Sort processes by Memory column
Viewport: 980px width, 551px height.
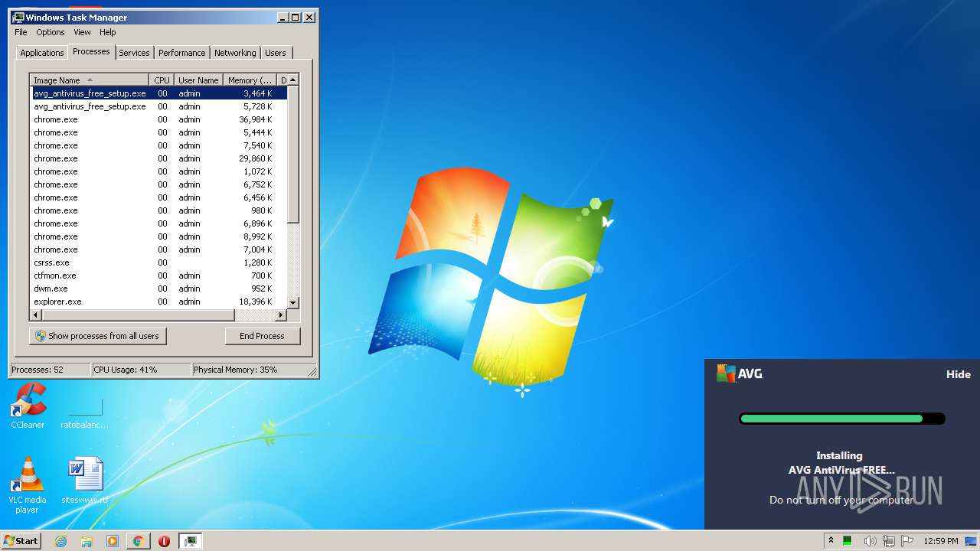pyautogui.click(x=250, y=80)
